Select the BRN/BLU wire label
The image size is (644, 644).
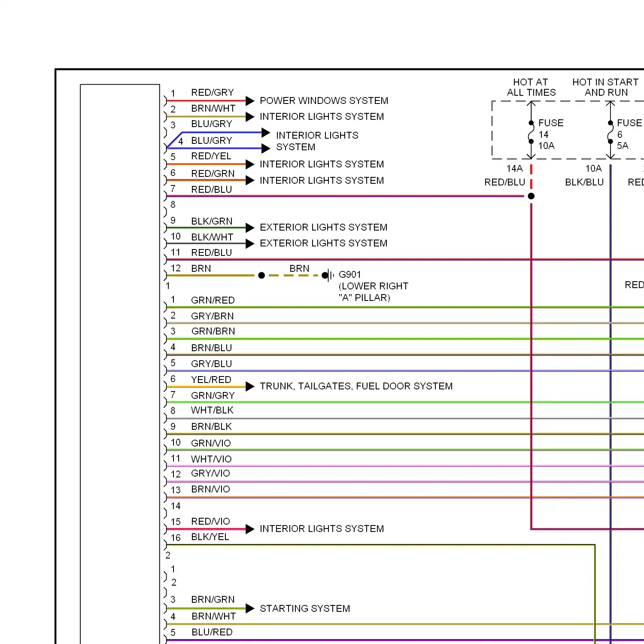point(212,348)
